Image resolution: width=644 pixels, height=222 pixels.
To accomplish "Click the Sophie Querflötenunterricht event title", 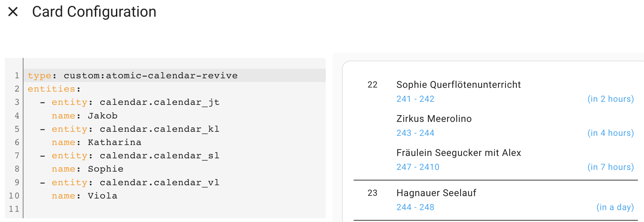I will [x=458, y=85].
